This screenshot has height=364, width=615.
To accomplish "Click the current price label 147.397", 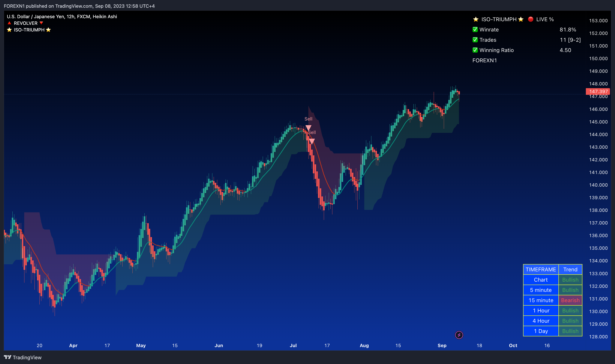I will pos(598,92).
